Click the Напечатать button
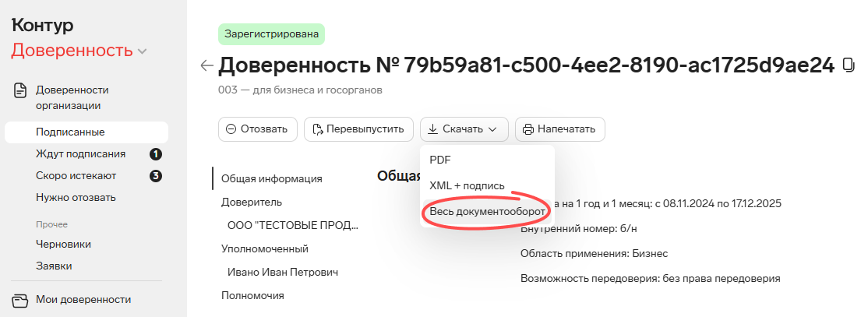The height and width of the screenshot is (317, 868). click(x=559, y=129)
